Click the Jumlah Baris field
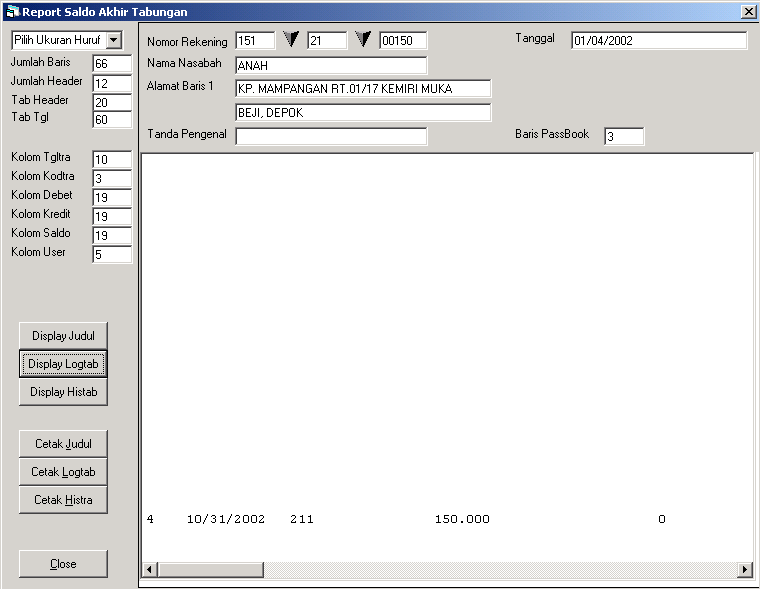760x589 pixels. click(x=112, y=64)
